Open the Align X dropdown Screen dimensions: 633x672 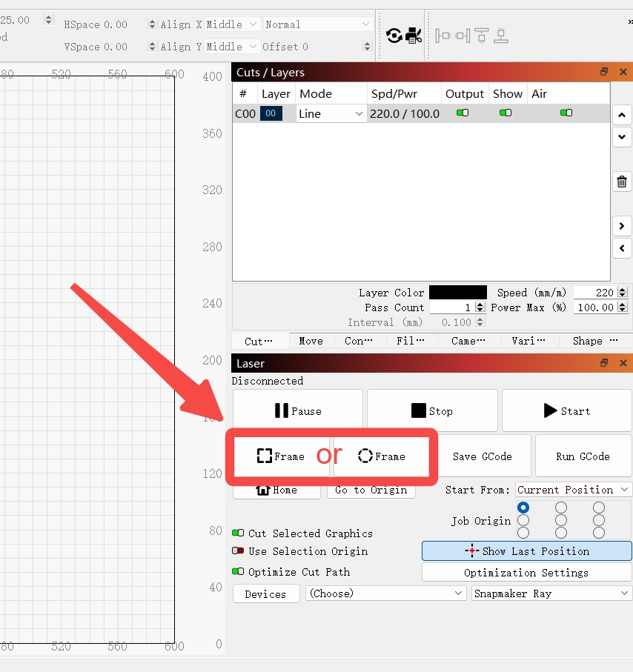[x=231, y=24]
